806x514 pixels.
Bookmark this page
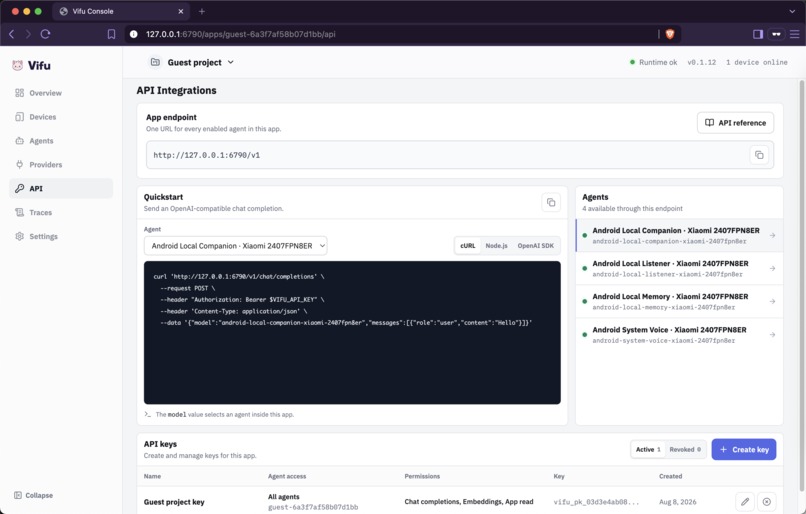111,34
